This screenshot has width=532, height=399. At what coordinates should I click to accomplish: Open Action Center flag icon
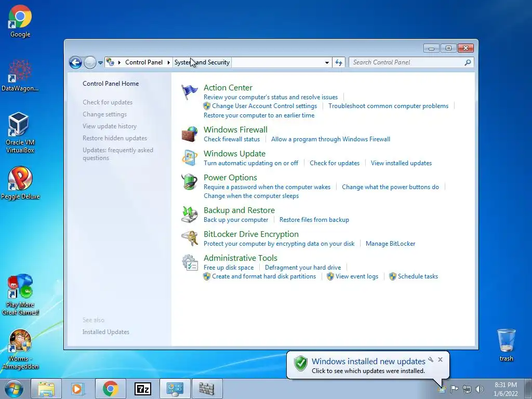tap(189, 92)
